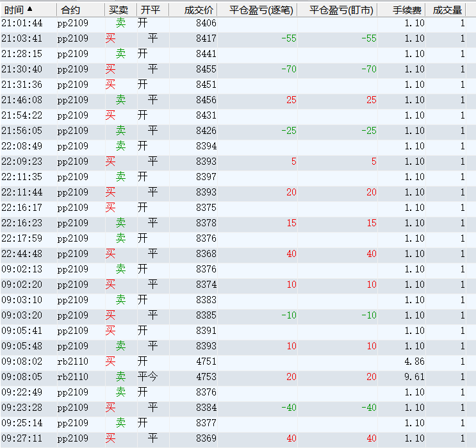
Task: Click the -10 per-trade value at 09:03:20
Action: pyautogui.click(x=289, y=315)
